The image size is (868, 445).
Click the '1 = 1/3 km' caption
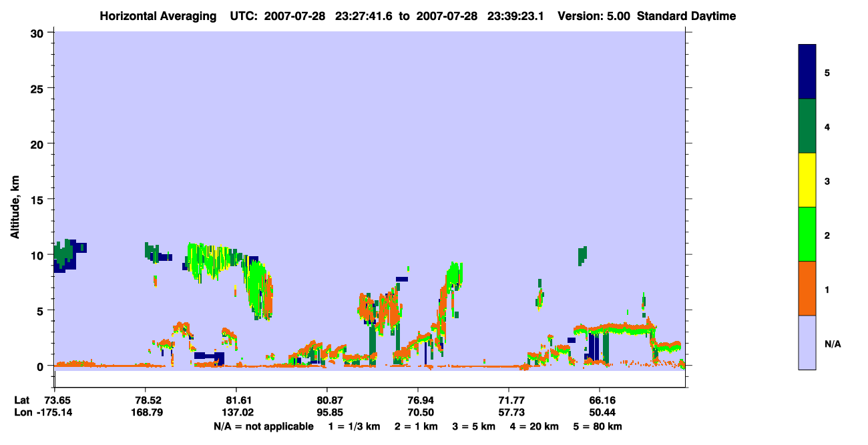tap(355, 426)
